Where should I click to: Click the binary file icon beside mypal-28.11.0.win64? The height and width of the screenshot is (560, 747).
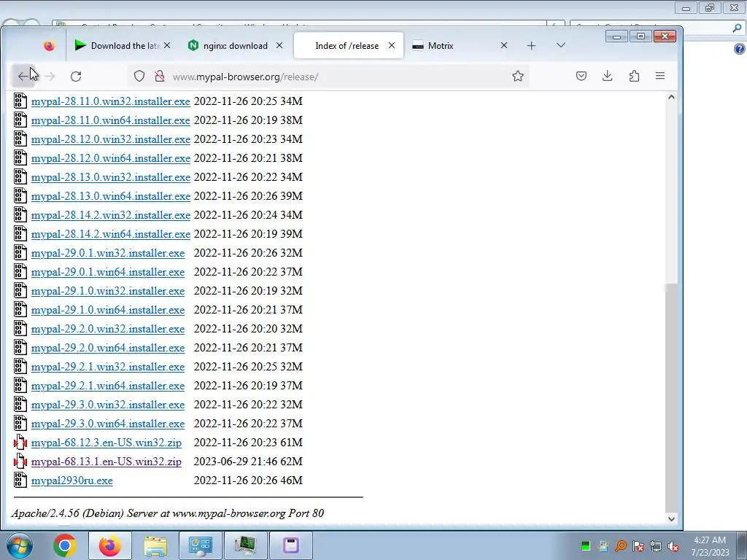(20, 120)
